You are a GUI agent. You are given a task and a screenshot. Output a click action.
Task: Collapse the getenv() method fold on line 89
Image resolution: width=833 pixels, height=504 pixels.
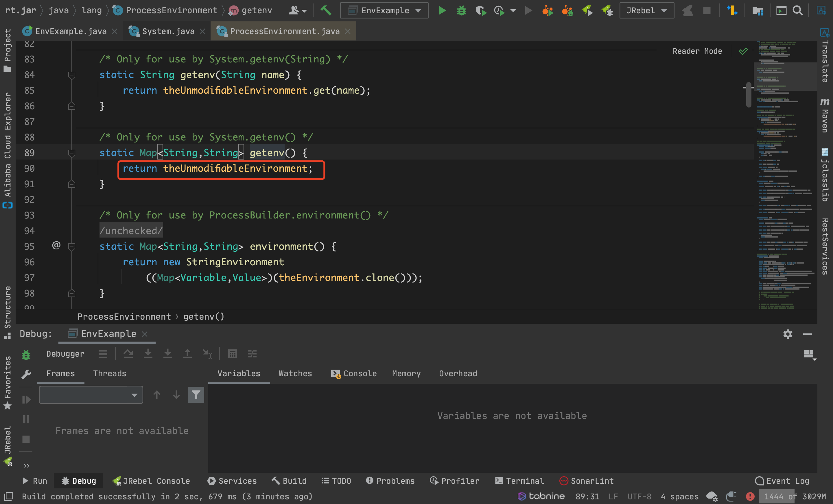(71, 153)
